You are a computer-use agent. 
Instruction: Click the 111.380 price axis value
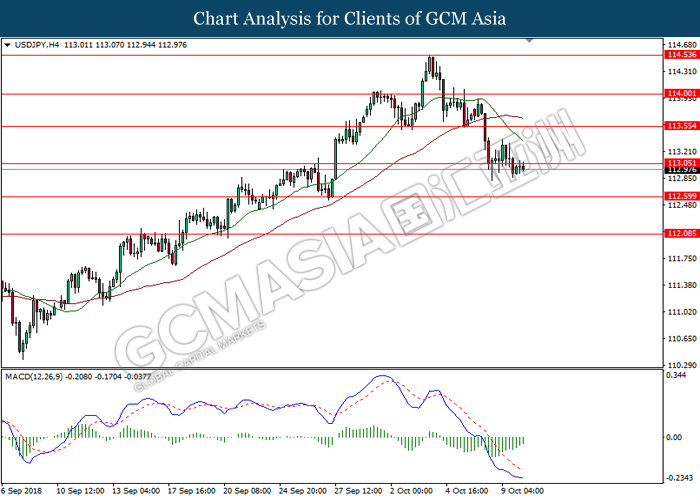[x=682, y=285]
